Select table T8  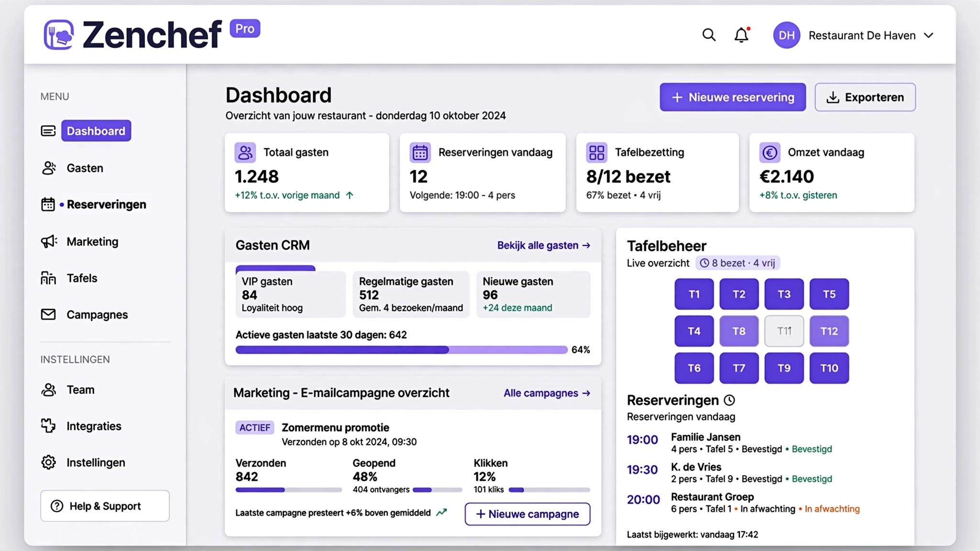(x=739, y=331)
